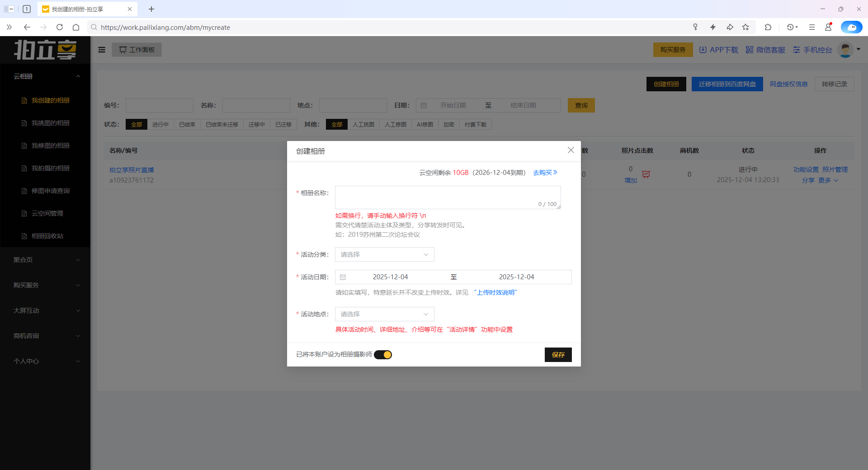Click the 保存 button

click(558, 355)
